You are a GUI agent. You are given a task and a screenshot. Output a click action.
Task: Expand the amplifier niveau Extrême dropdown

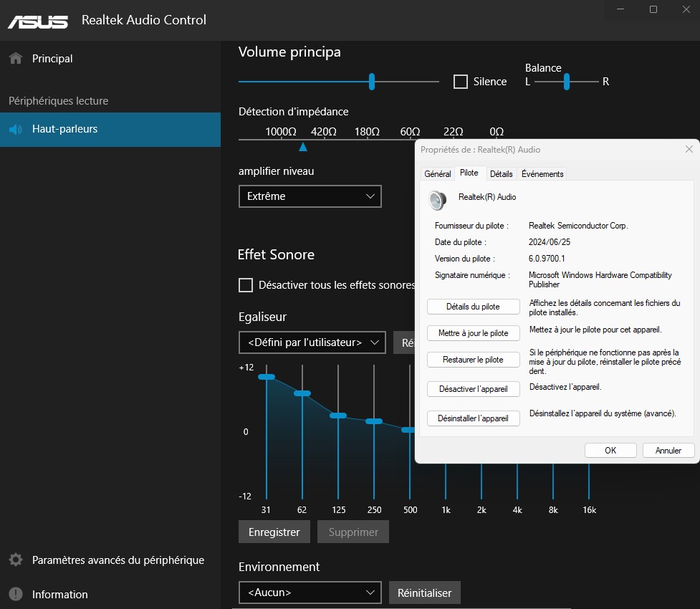[x=310, y=196]
